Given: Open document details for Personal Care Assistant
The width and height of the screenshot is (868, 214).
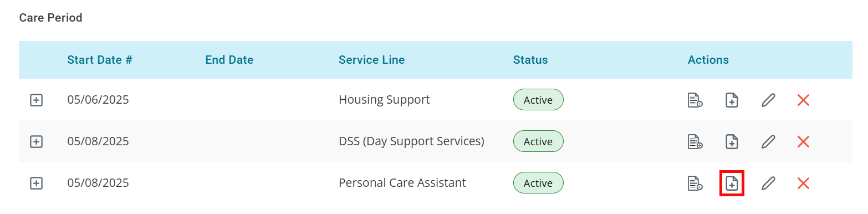Looking at the screenshot, I should 695,183.
